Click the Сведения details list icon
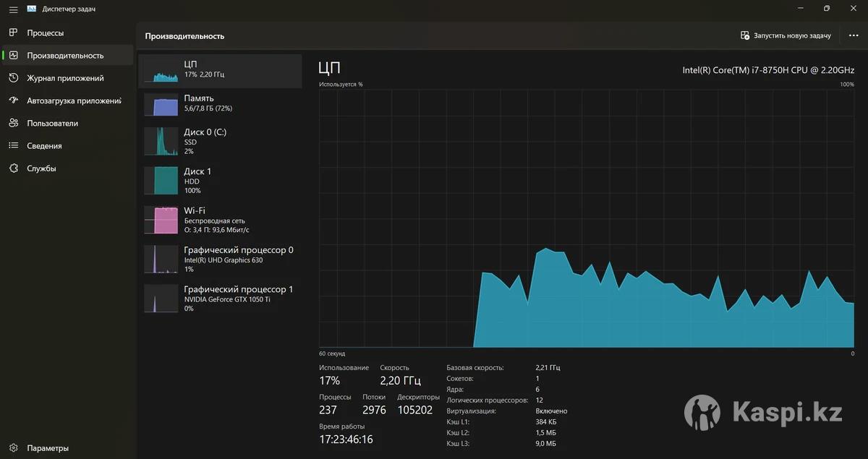The image size is (868, 459). (x=13, y=145)
